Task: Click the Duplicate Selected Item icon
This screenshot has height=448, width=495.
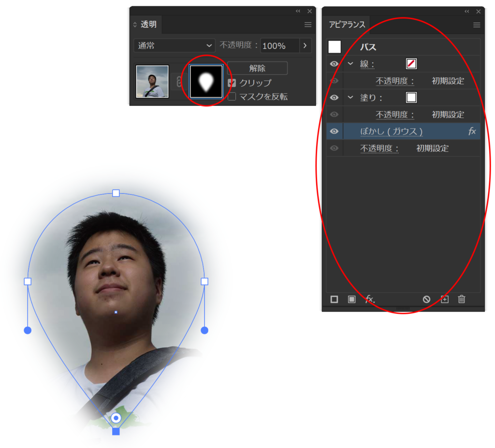Action: click(x=444, y=299)
